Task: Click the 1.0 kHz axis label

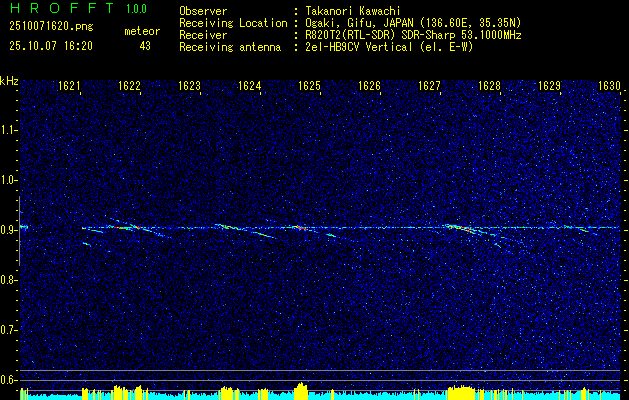Action: click(x=9, y=180)
